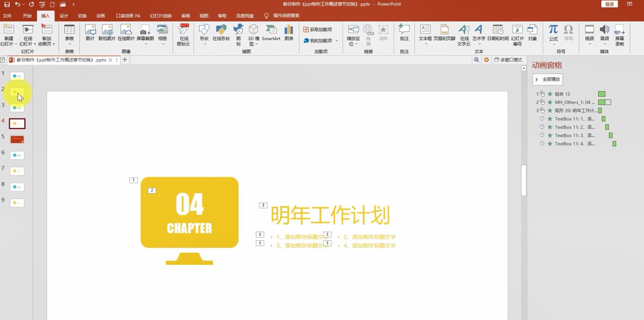Open the 我的加载项 dropdown arrow

(x=337, y=41)
